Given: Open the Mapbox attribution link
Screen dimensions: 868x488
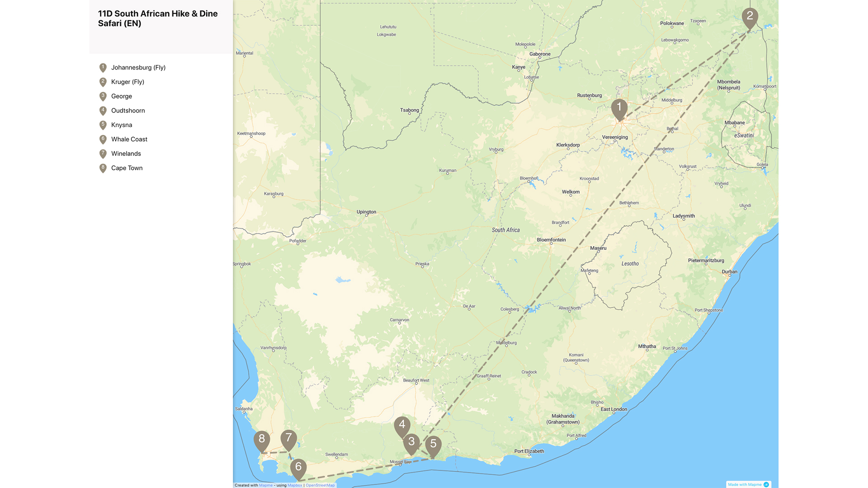Looking at the screenshot, I should (x=295, y=485).
